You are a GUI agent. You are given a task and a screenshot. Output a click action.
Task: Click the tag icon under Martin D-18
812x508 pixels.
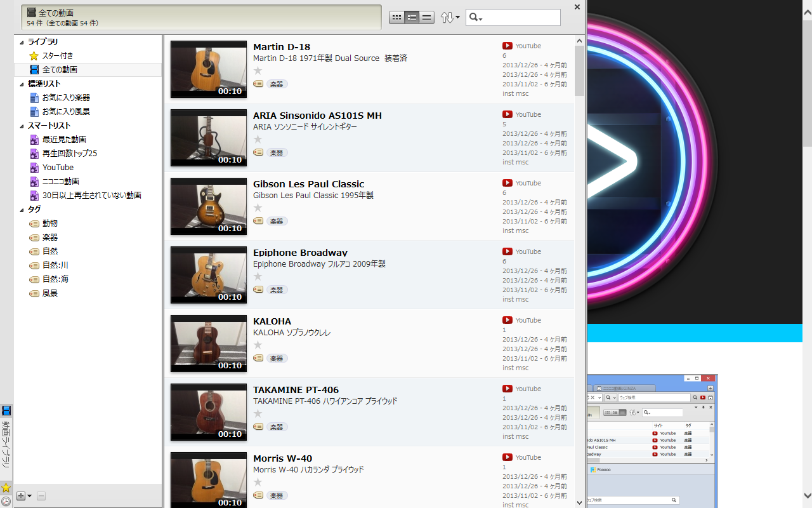click(258, 84)
